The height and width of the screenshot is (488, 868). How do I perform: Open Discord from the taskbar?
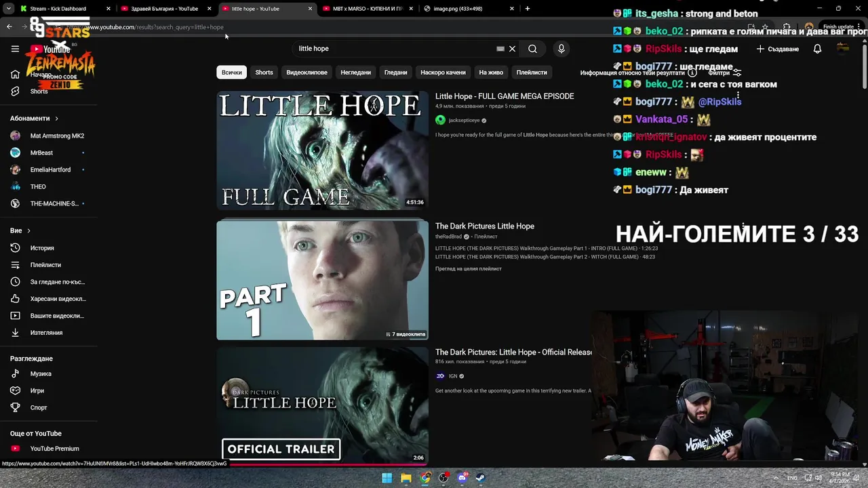462,478
